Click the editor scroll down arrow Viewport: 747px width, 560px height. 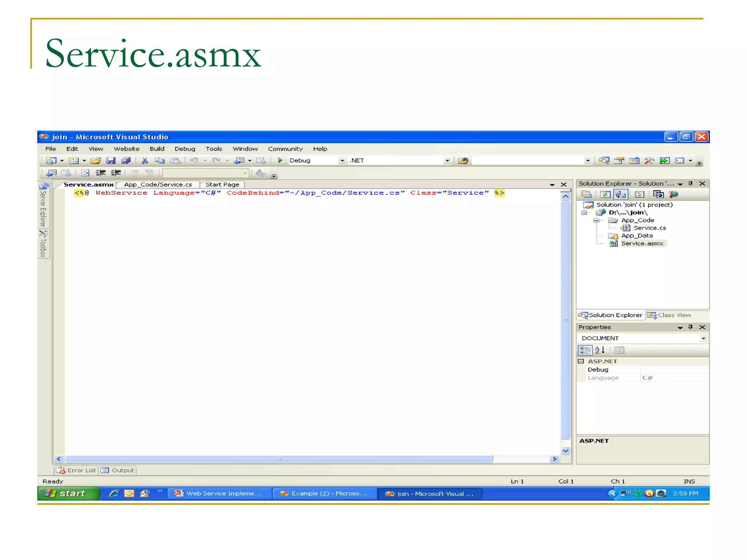566,451
